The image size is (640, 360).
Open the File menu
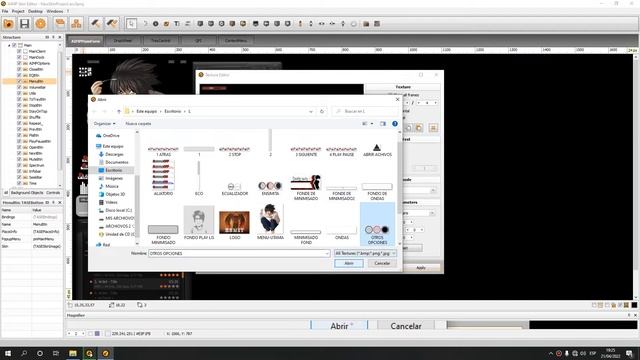5,11
